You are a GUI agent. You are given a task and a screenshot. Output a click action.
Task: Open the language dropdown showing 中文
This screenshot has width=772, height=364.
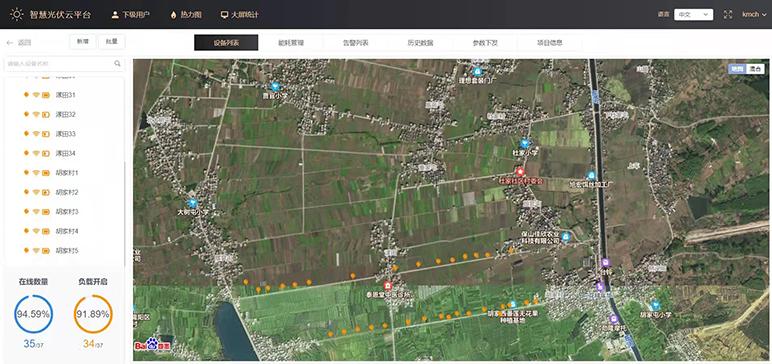(x=693, y=14)
